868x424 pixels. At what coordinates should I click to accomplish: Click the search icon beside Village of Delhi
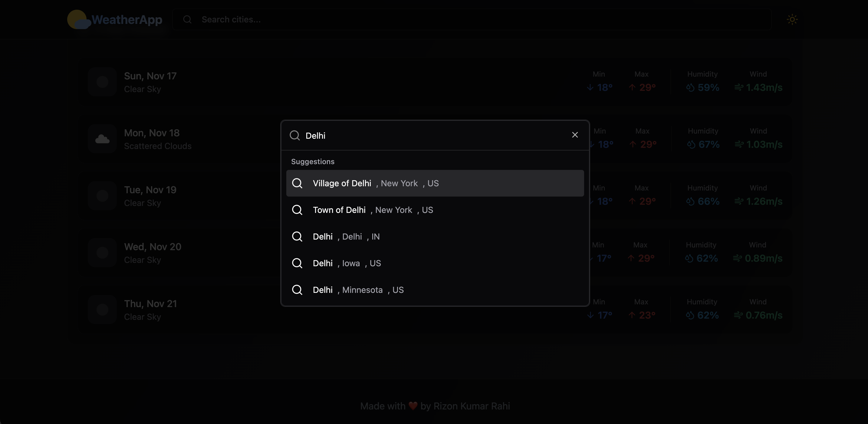297,183
